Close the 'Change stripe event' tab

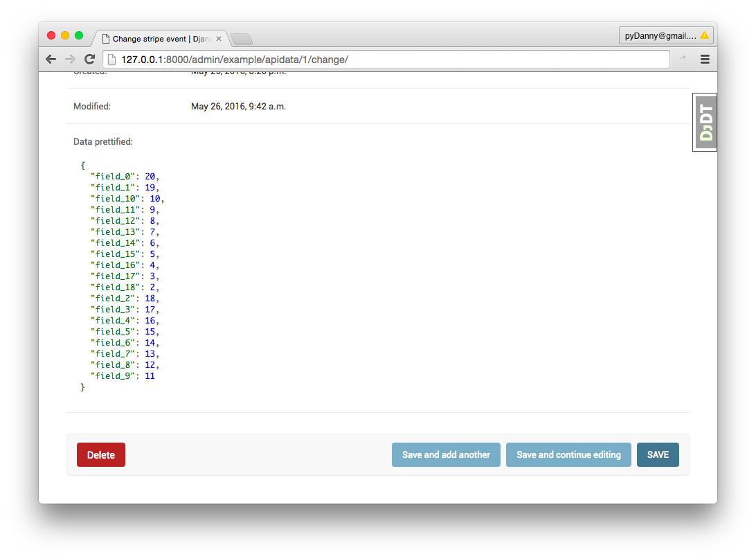(219, 39)
